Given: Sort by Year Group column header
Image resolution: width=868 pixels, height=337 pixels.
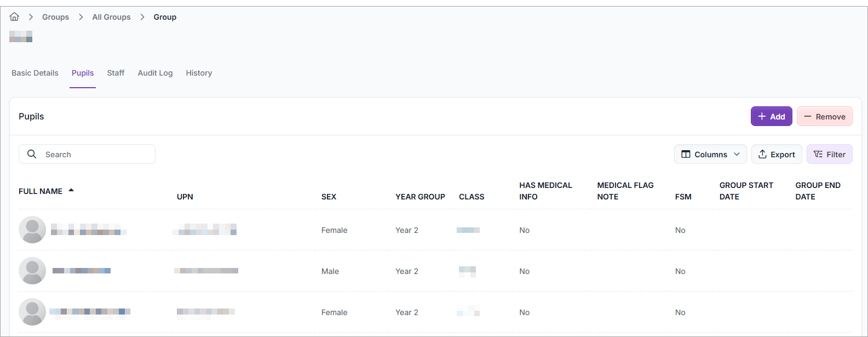Looking at the screenshot, I should [x=420, y=197].
